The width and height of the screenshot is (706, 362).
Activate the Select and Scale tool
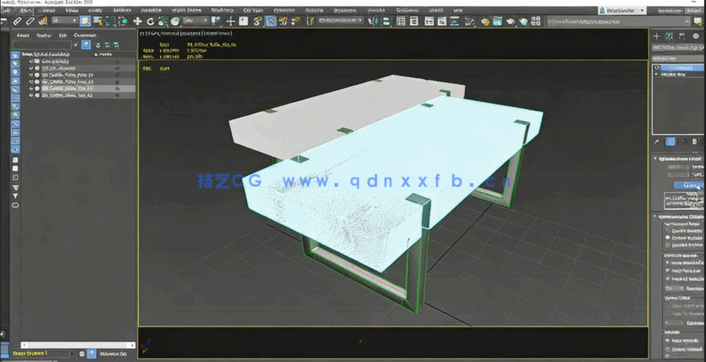point(163,21)
